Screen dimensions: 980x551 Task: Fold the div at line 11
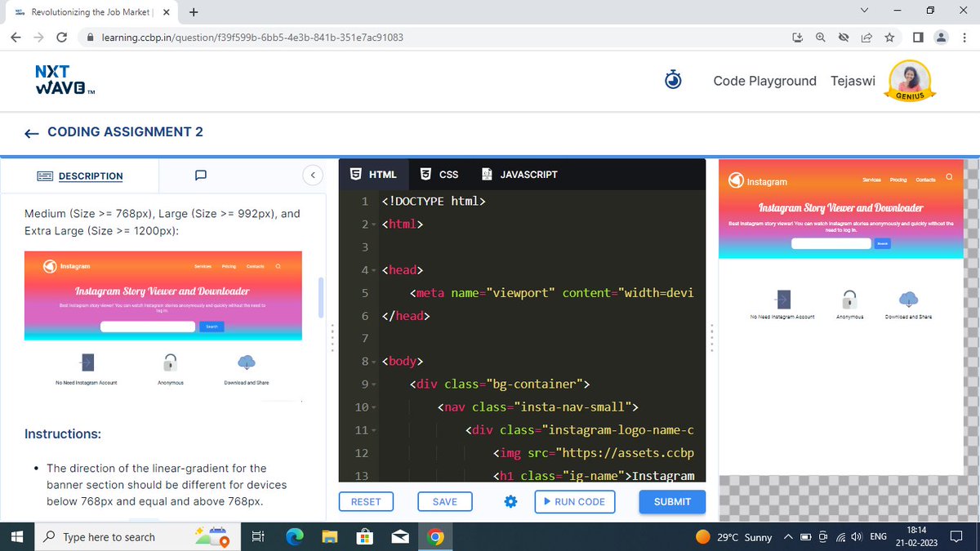(374, 430)
